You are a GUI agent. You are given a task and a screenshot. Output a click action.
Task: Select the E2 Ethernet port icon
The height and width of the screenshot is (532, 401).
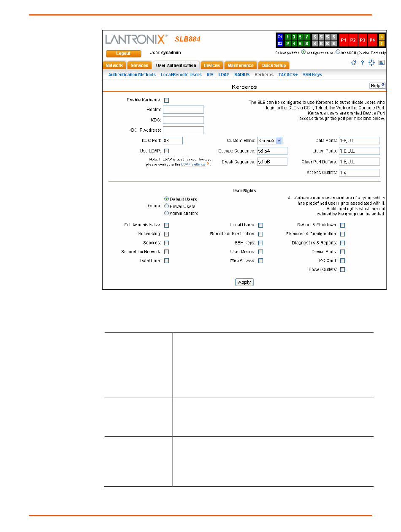[x=279, y=43]
